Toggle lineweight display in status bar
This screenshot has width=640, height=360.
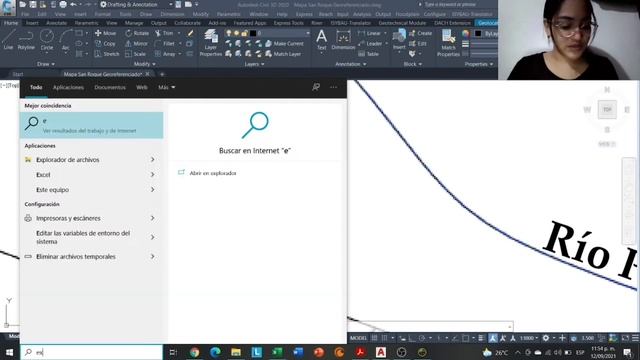pyautogui.click(x=481, y=338)
